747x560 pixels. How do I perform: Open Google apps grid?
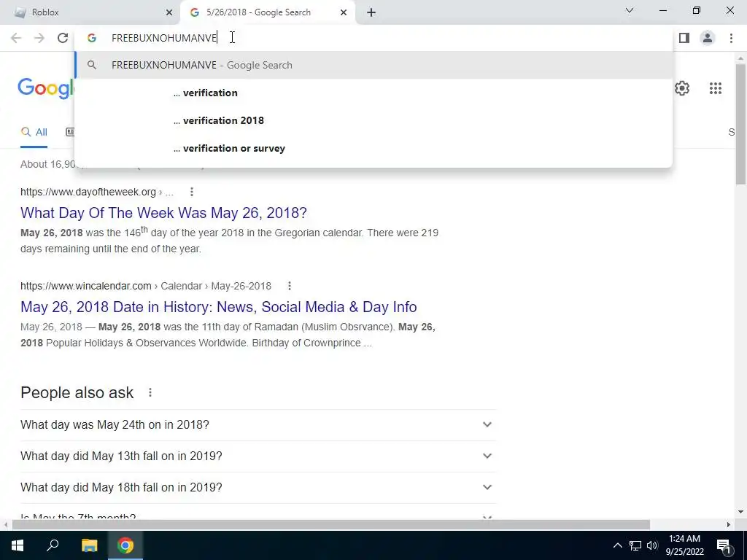click(716, 88)
